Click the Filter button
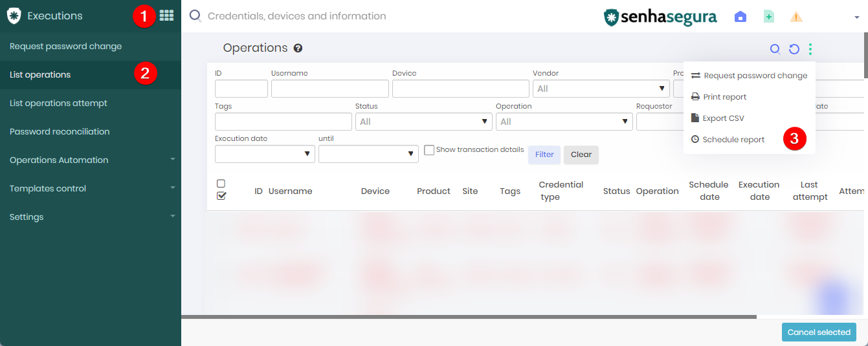The height and width of the screenshot is (346, 868). click(544, 155)
